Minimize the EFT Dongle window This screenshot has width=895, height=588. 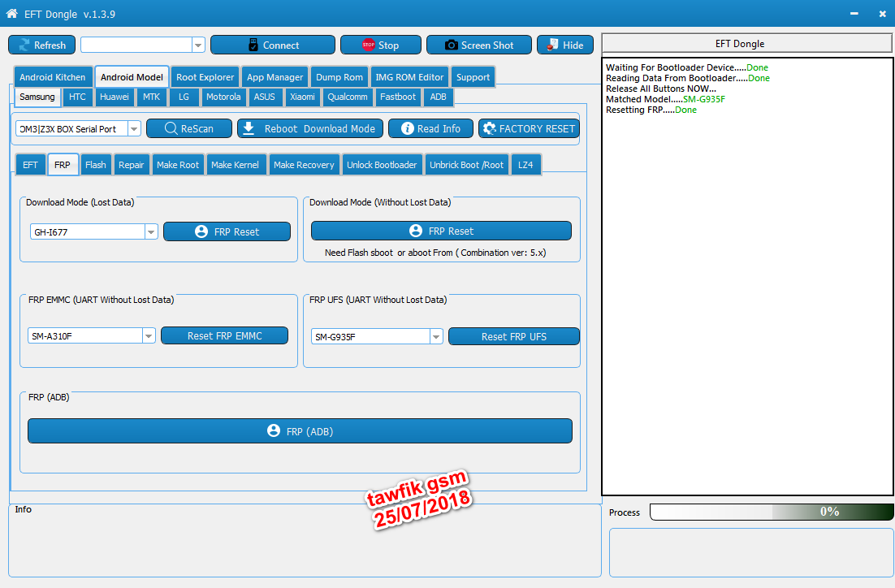click(854, 13)
